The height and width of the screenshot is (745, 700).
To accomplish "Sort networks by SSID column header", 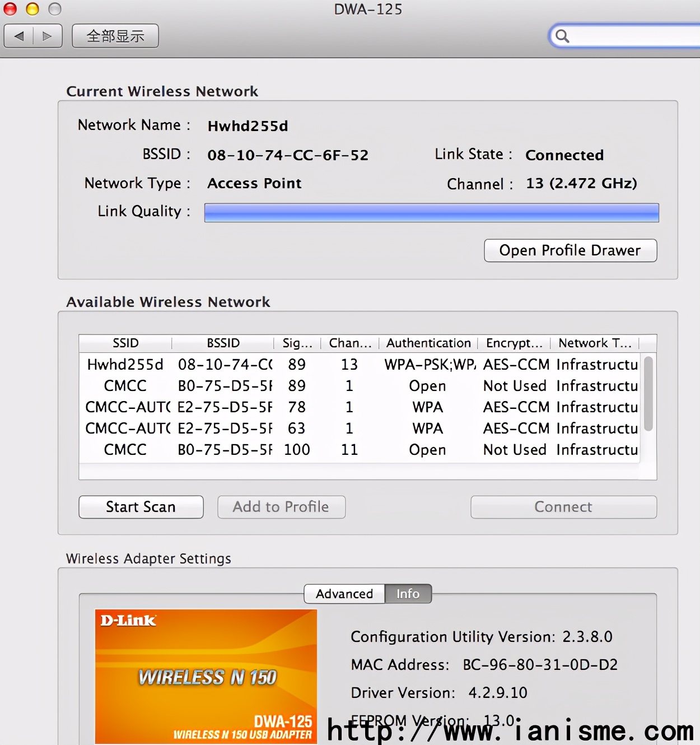I will [125, 343].
